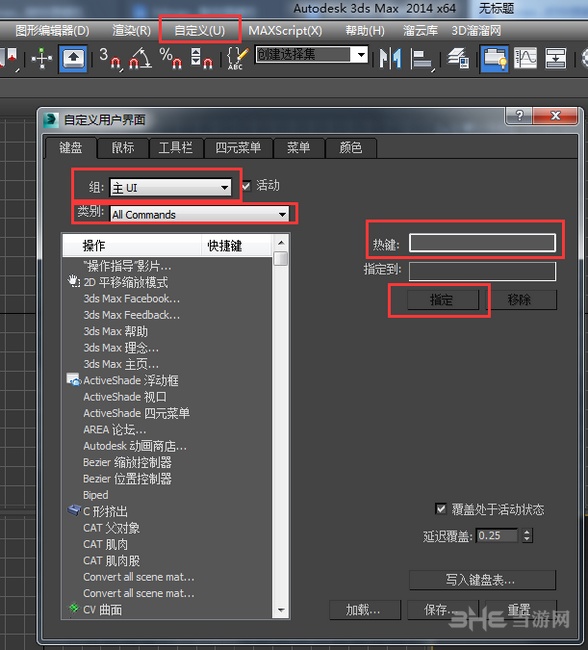The image size is (588, 650).
Task: Open the 自定义(U) menu
Action: point(199,30)
